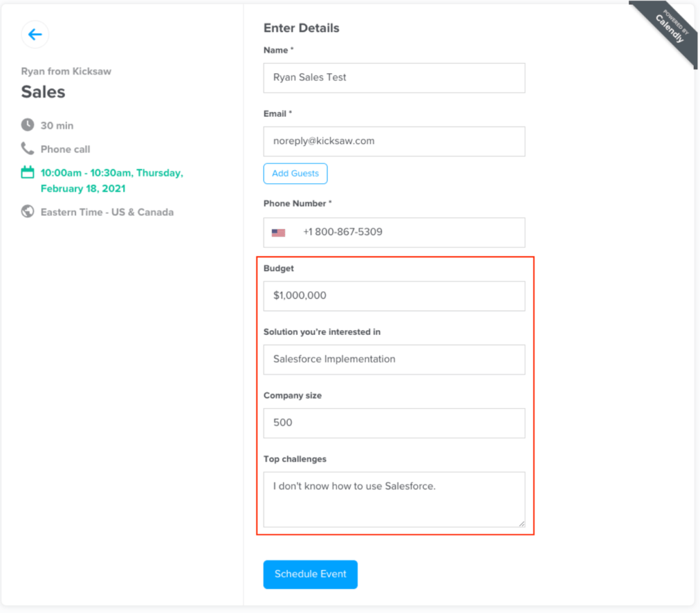Focus the Name field with Ryan Sales Test
The width and height of the screenshot is (700, 613).
[x=394, y=78]
